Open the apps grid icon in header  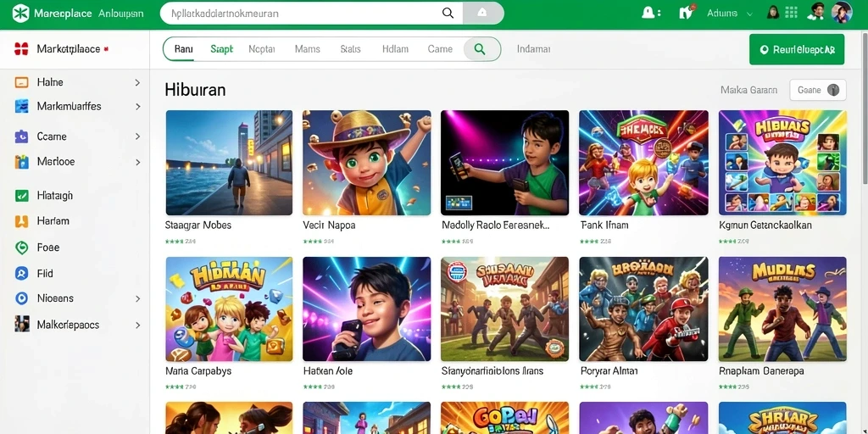point(791,13)
